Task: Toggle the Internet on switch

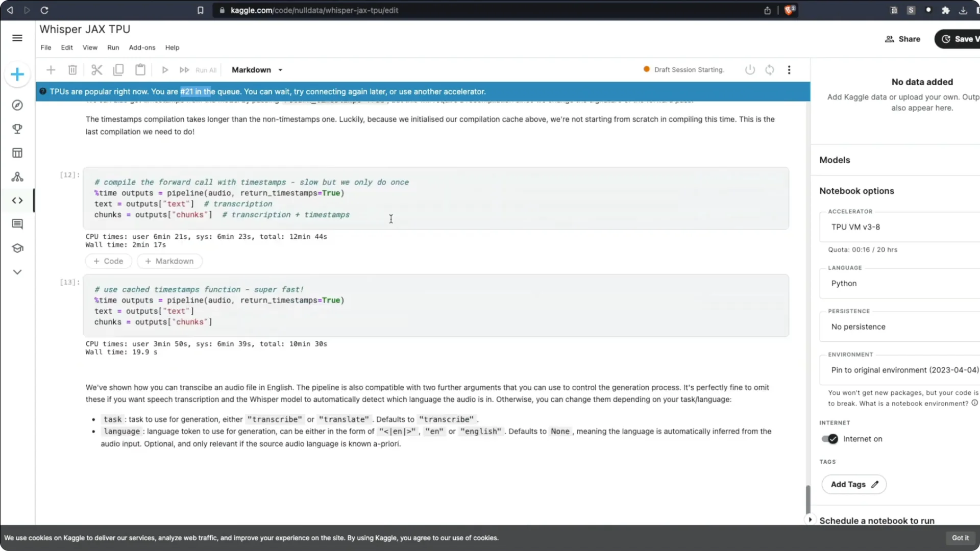Action: coord(829,439)
